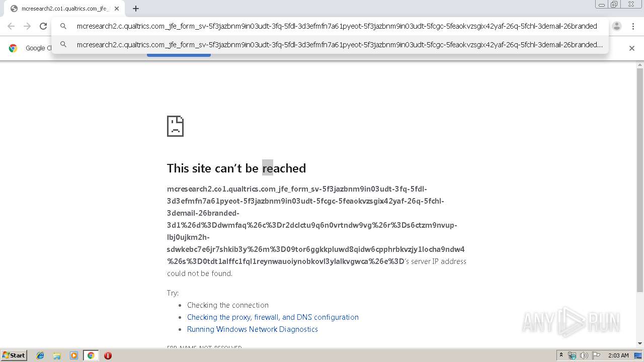Click the Google Chrome logo in the infobar
The height and width of the screenshot is (362, 644).
point(14,48)
